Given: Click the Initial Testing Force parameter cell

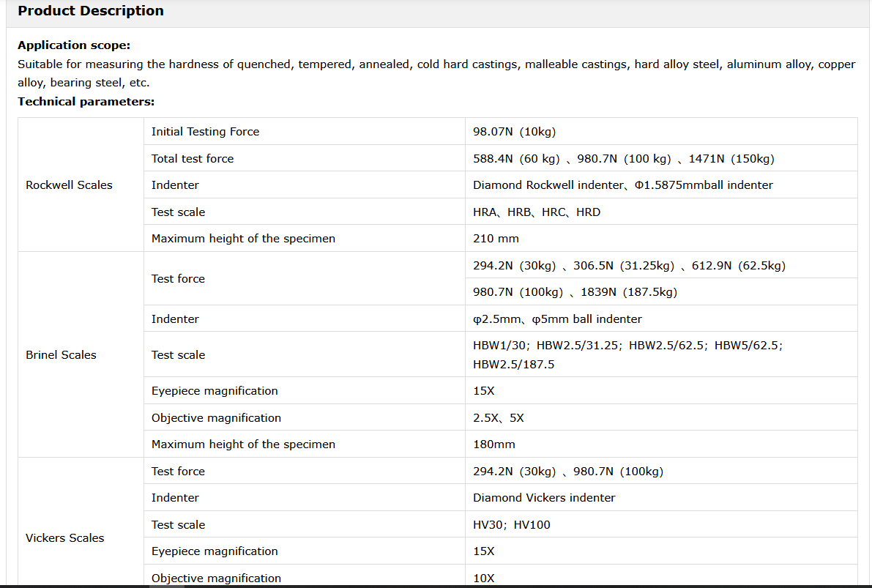Looking at the screenshot, I should [x=205, y=132].
